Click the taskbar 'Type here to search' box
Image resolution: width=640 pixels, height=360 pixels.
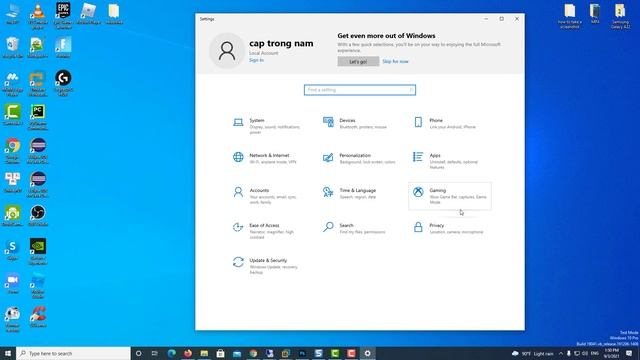coord(73,353)
